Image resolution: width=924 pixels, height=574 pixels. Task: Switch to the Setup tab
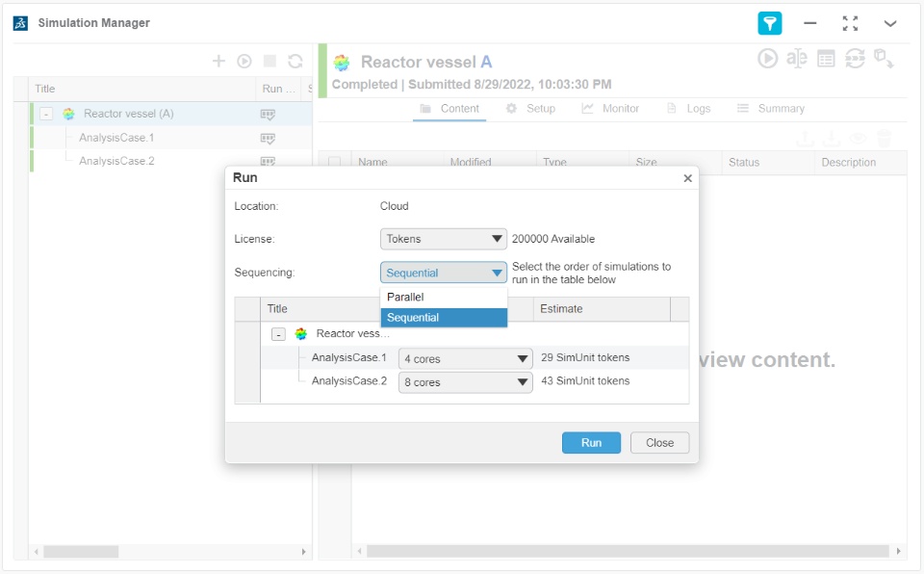pos(530,109)
